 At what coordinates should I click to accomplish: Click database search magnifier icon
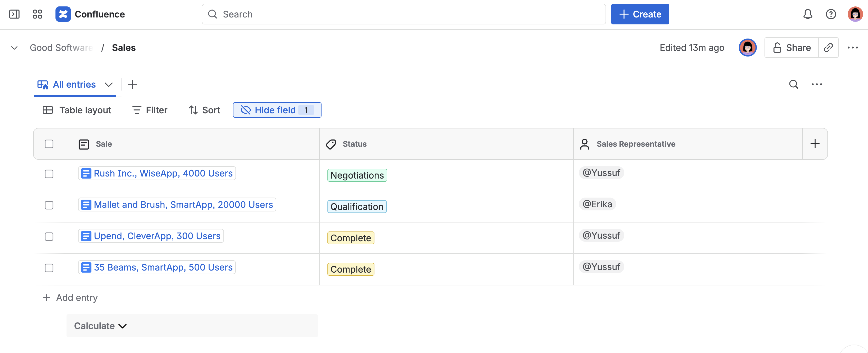pyautogui.click(x=794, y=84)
